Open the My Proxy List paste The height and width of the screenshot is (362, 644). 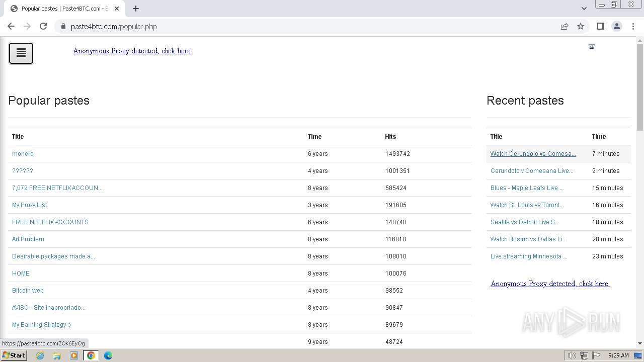point(30,205)
